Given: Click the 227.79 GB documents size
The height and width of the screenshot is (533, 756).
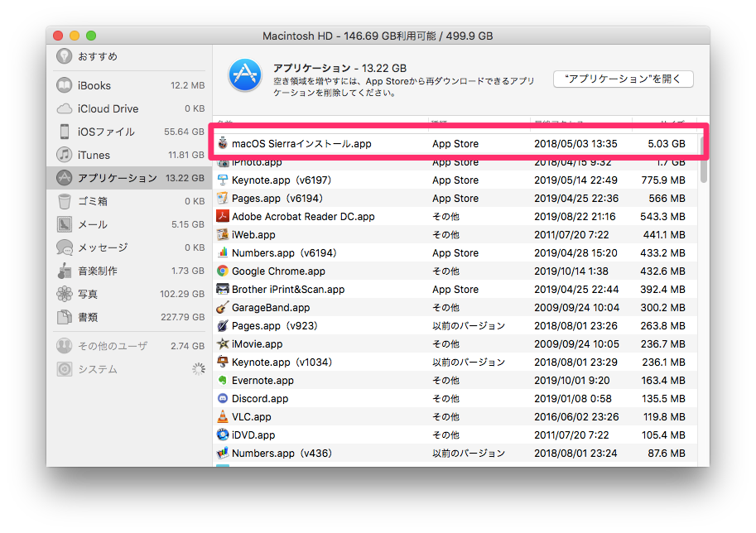Looking at the screenshot, I should tap(183, 317).
